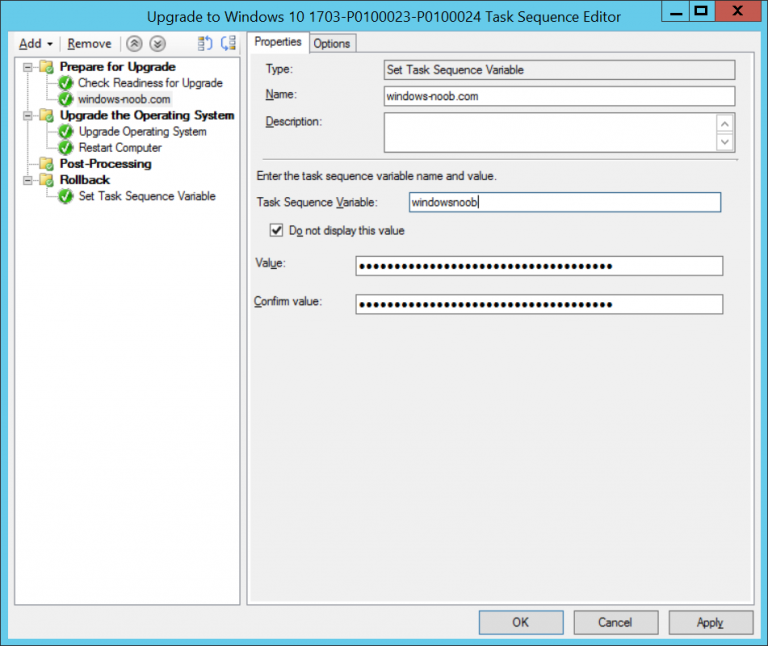
Task: Open the Add dropdown menu
Action: 36,44
